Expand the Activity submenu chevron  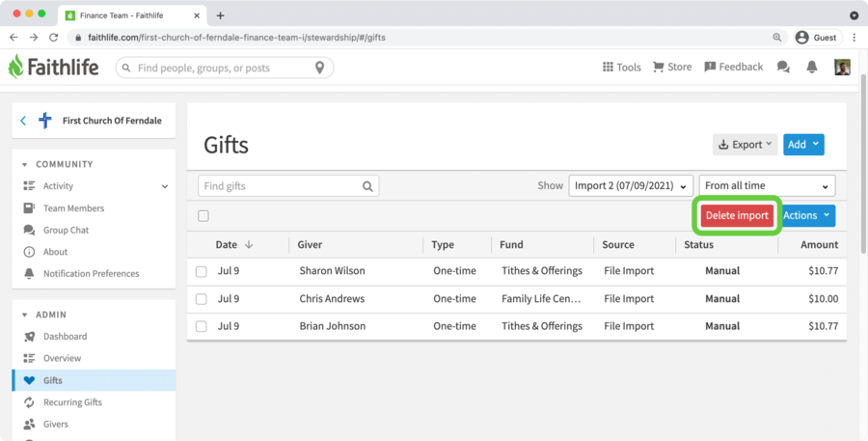pos(165,186)
